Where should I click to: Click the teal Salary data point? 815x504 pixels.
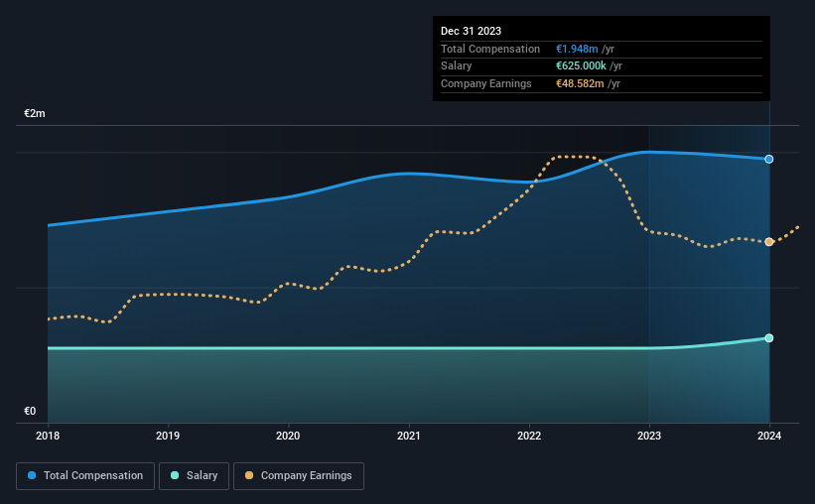(768, 338)
